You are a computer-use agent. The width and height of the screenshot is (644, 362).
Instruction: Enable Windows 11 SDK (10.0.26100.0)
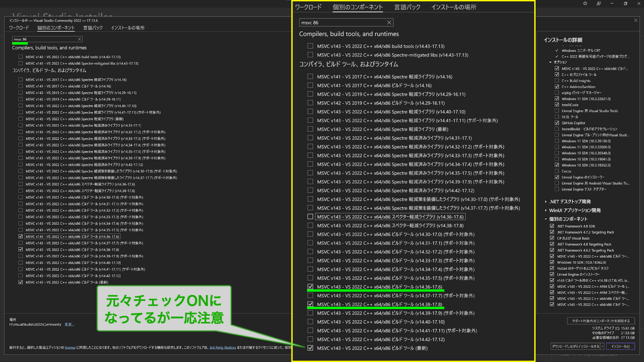point(557,141)
